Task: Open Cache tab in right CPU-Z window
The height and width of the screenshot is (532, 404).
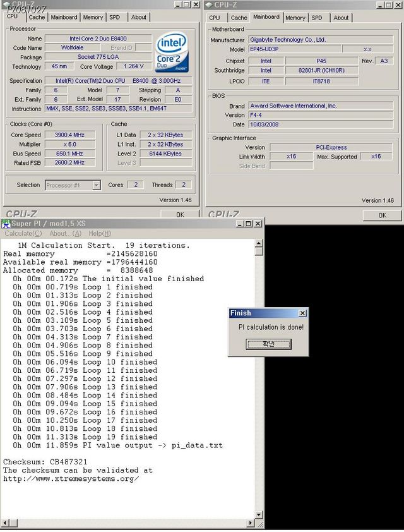Action: 239,18
